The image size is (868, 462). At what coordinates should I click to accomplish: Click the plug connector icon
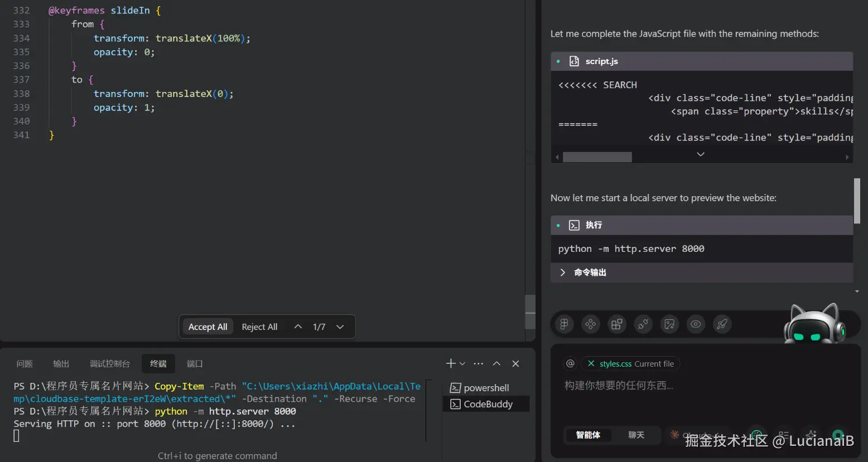pos(643,324)
